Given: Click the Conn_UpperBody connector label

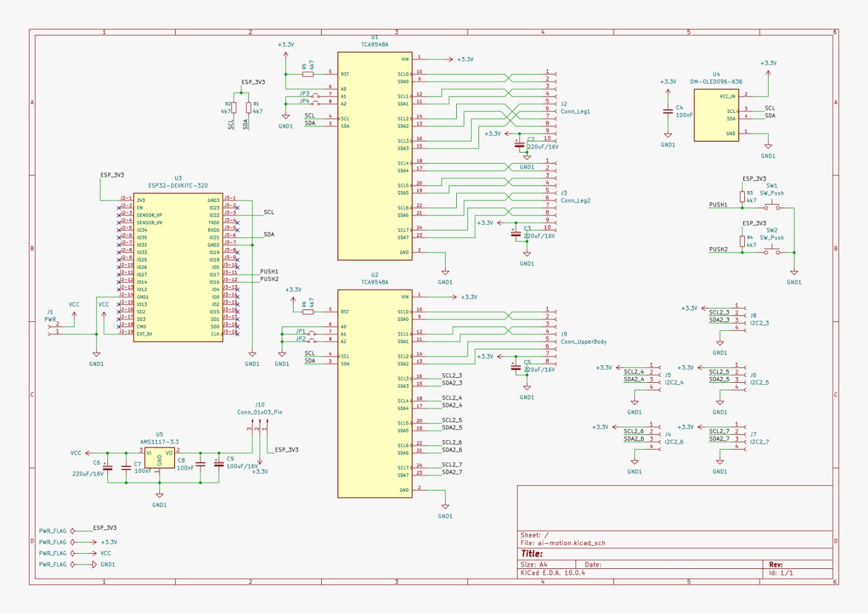Looking at the screenshot, I should click(x=583, y=341).
